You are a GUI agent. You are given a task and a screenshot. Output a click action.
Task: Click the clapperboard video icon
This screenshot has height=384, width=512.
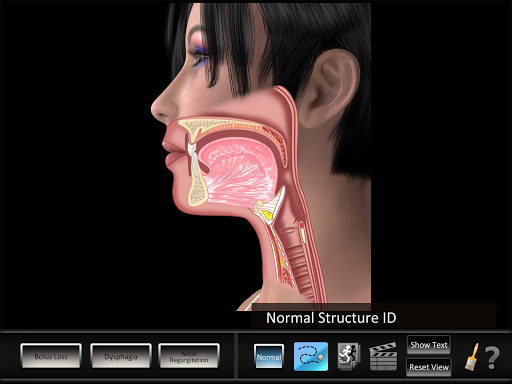[383, 356]
